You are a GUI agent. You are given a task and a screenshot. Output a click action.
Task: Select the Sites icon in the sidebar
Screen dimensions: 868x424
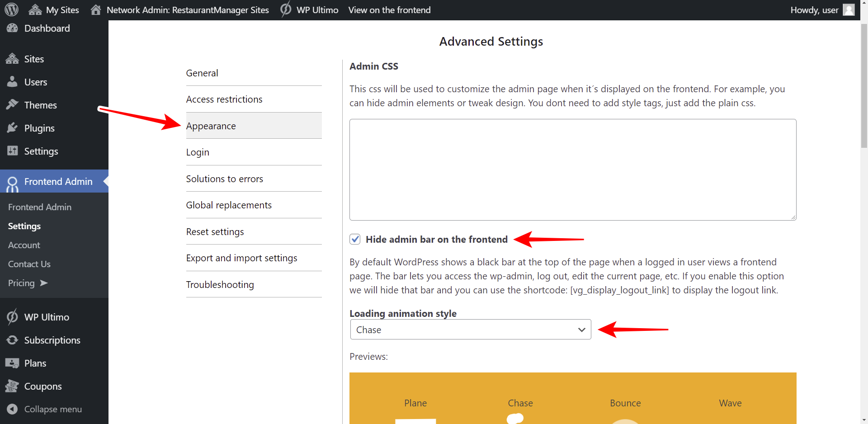tap(12, 59)
